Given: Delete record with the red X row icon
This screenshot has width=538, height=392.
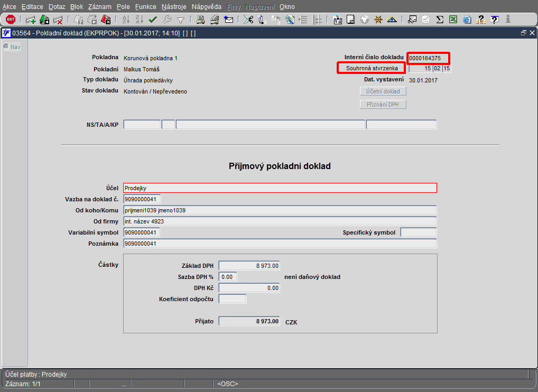Looking at the screenshot, I should [x=58, y=20].
